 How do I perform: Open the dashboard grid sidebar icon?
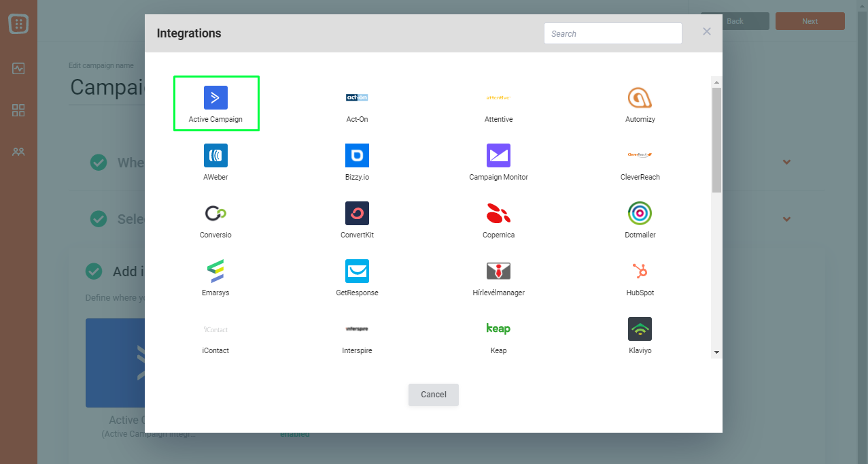pos(18,110)
